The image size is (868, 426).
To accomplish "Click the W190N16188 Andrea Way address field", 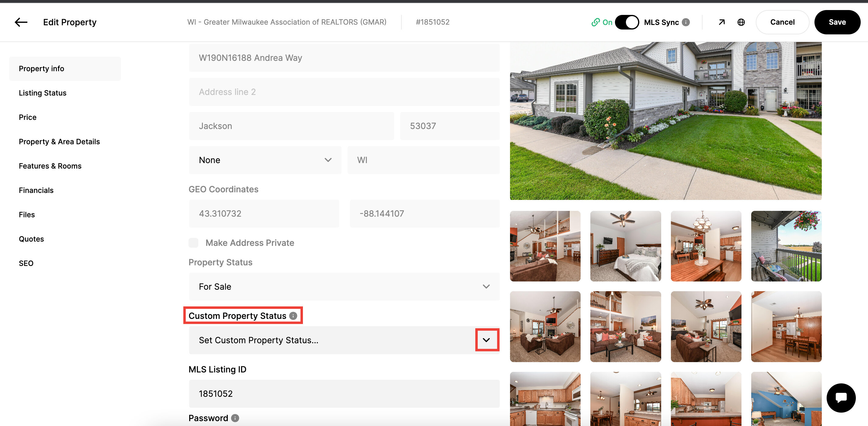I will point(344,58).
